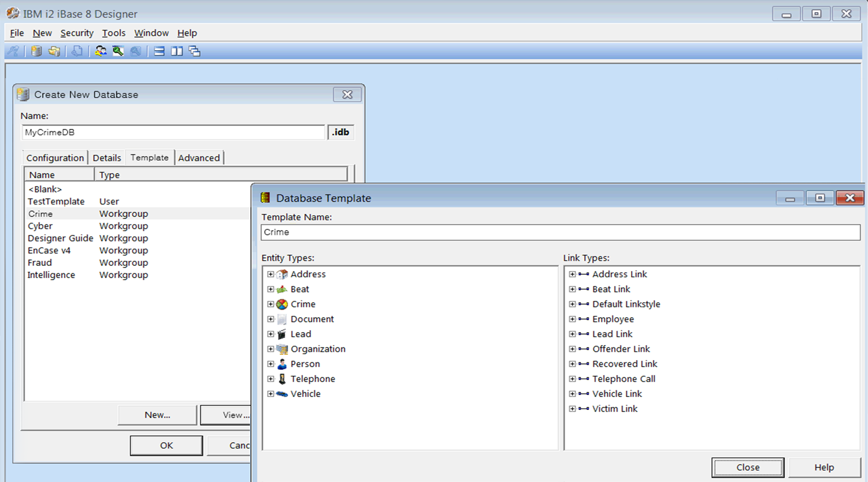868x482 pixels.
Task: Click the Person entity type icon
Action: coord(282,364)
